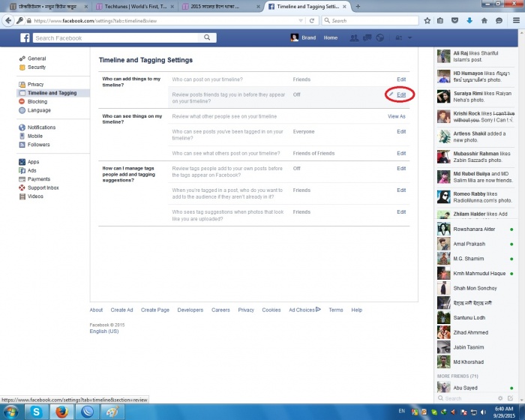Click Create Page footer link

(155, 310)
